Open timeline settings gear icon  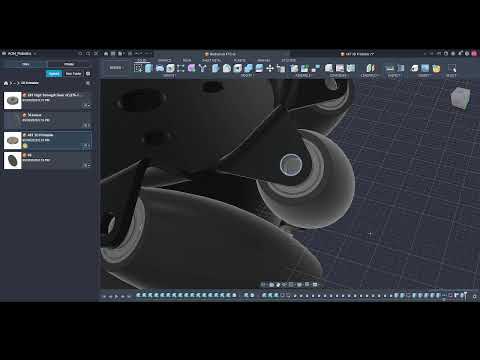pos(475,296)
